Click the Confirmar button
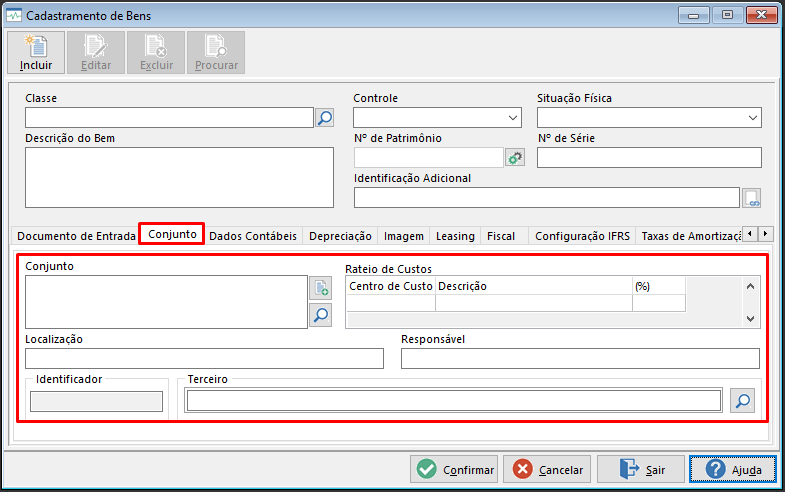This screenshot has width=785, height=492. (x=454, y=469)
